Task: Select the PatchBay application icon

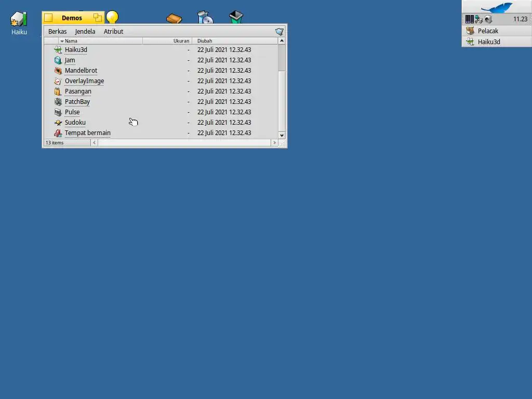Action: (58, 102)
